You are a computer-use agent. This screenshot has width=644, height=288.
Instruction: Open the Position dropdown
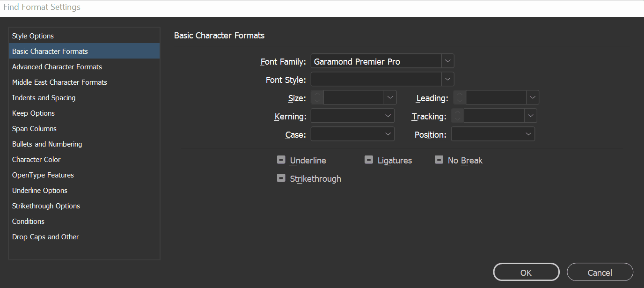493,134
